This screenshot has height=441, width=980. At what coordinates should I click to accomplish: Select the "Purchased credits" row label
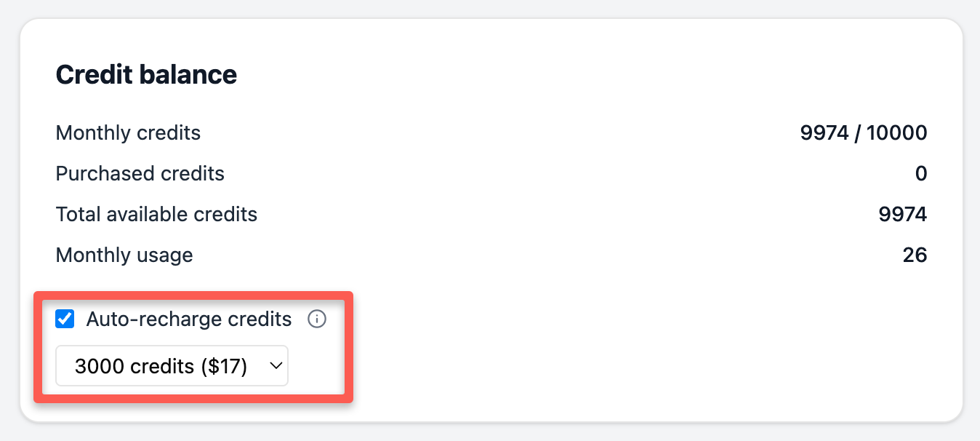tap(140, 174)
